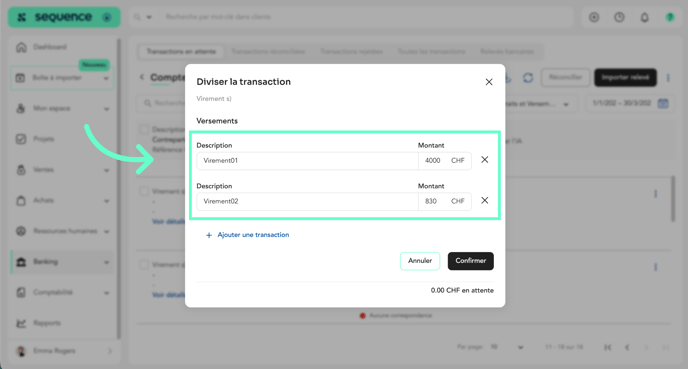Viewport: 688px width, 369px height.
Task: Click the add plus icon in top bar
Action: 594,17
